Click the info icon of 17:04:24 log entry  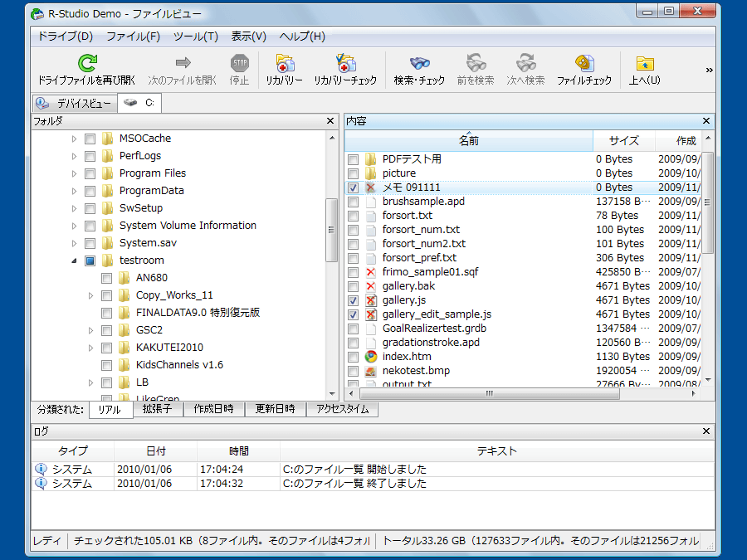coord(41,469)
